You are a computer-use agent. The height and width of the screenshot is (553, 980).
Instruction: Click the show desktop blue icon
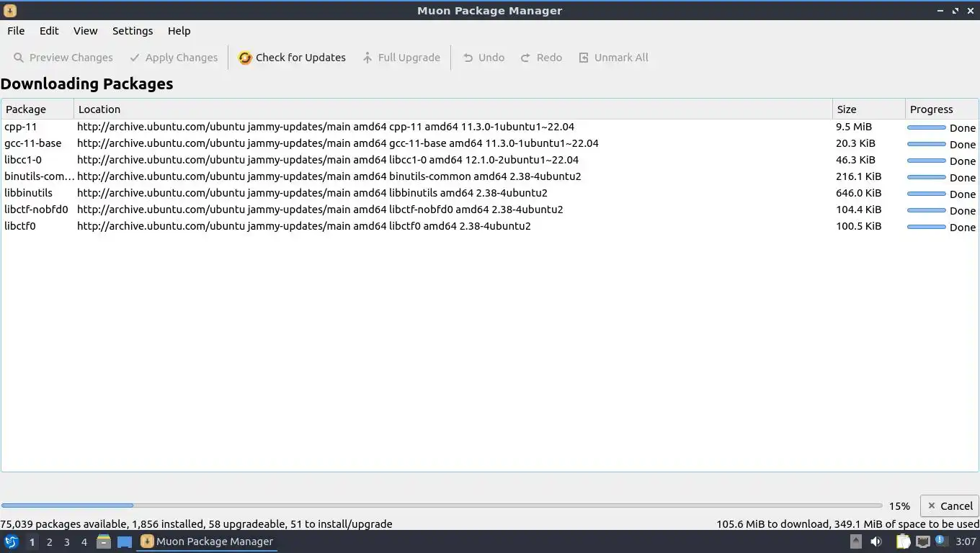(x=125, y=541)
